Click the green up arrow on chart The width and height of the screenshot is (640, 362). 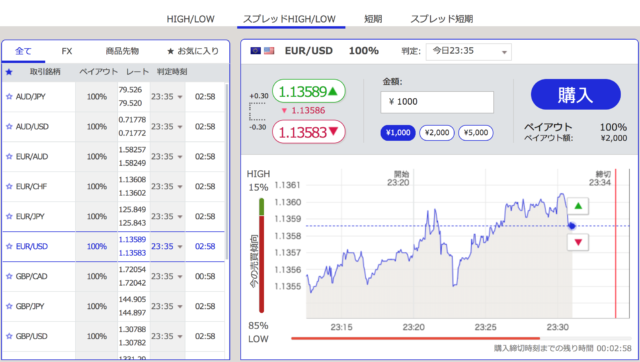tap(578, 206)
